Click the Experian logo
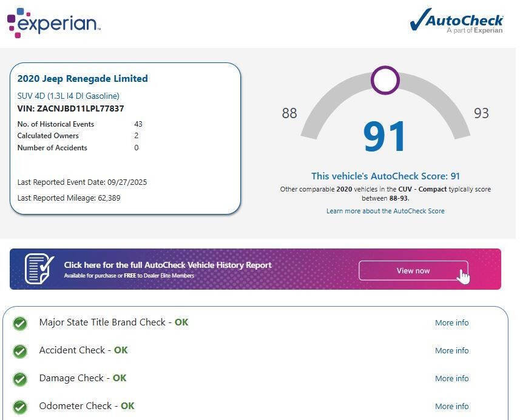The height and width of the screenshot is (420, 520). 53,23
